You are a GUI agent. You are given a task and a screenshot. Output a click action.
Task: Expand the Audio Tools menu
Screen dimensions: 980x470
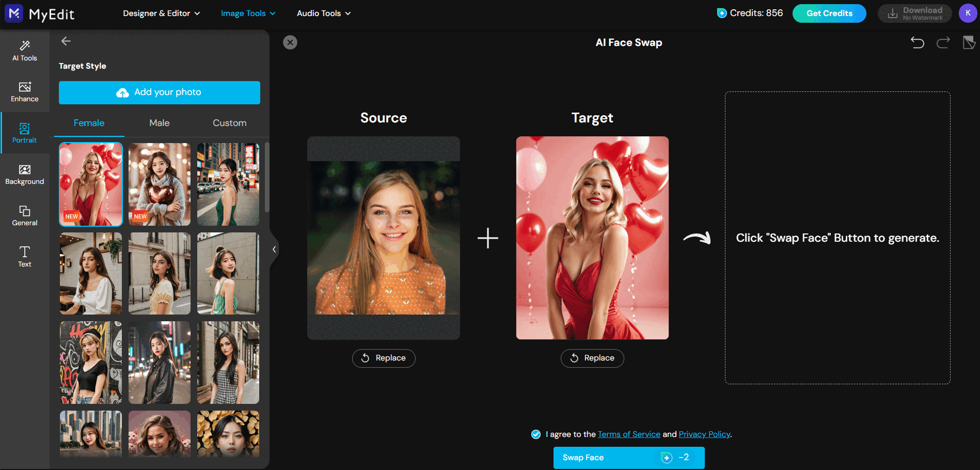point(324,13)
